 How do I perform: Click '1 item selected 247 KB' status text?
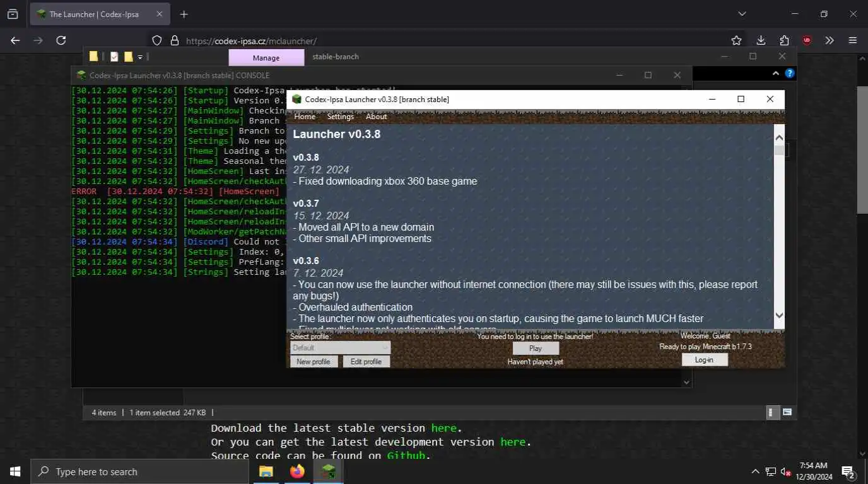167,413
